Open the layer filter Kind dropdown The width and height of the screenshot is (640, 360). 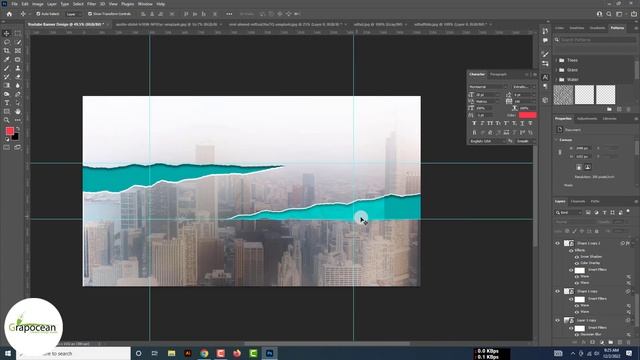point(569,213)
